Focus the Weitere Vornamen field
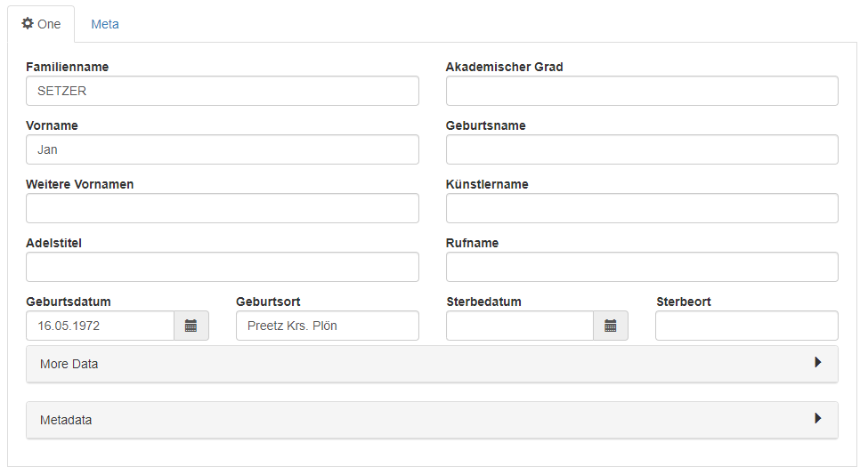 click(x=223, y=208)
